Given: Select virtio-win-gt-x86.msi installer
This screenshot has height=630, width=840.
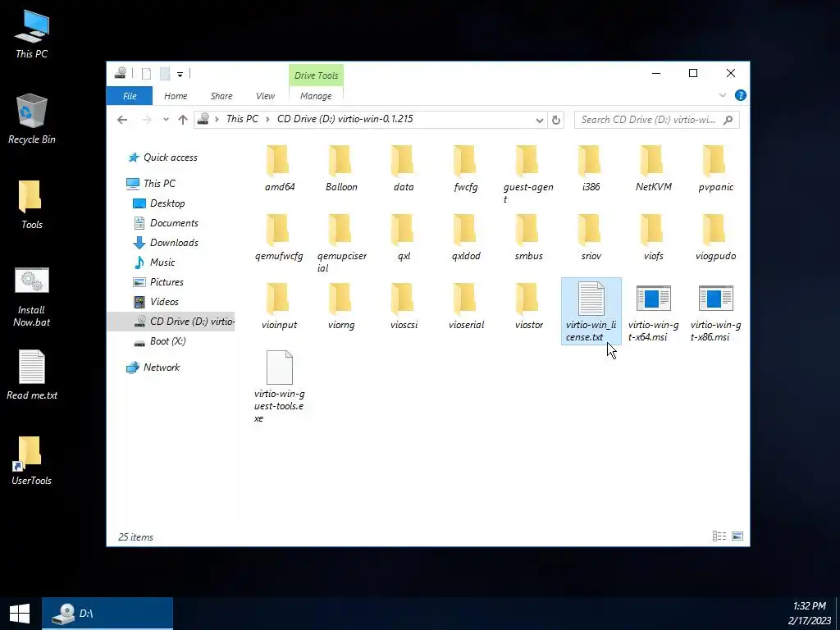Looking at the screenshot, I should point(715,312).
